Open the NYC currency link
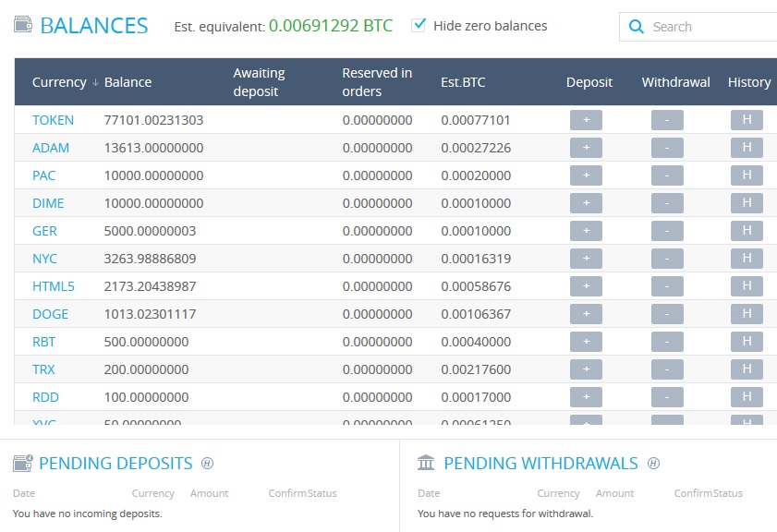777x532 pixels. 44,259
